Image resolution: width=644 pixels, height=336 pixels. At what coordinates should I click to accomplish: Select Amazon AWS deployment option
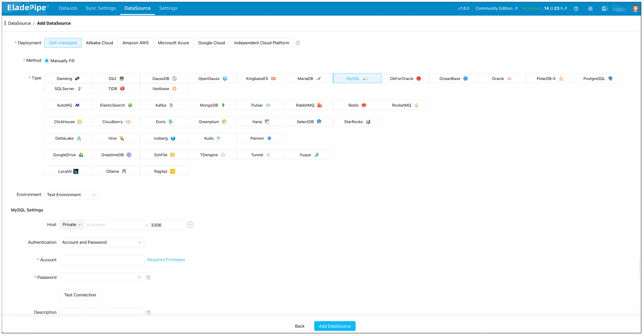tap(136, 43)
